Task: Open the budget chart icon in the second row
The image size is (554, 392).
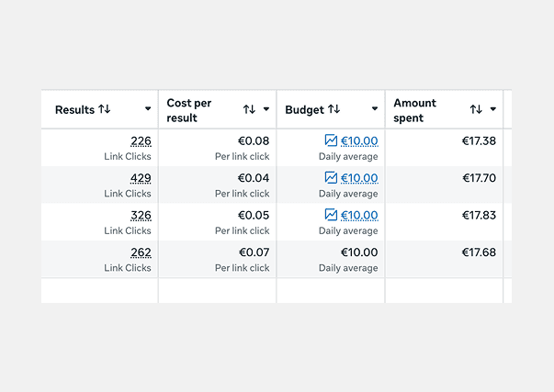Action: click(331, 177)
